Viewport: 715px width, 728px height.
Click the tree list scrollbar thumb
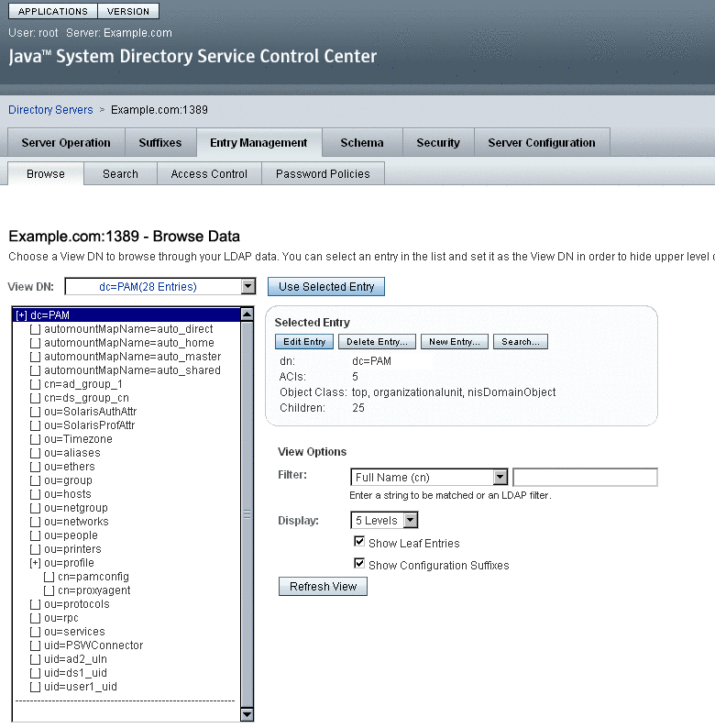[x=247, y=514]
